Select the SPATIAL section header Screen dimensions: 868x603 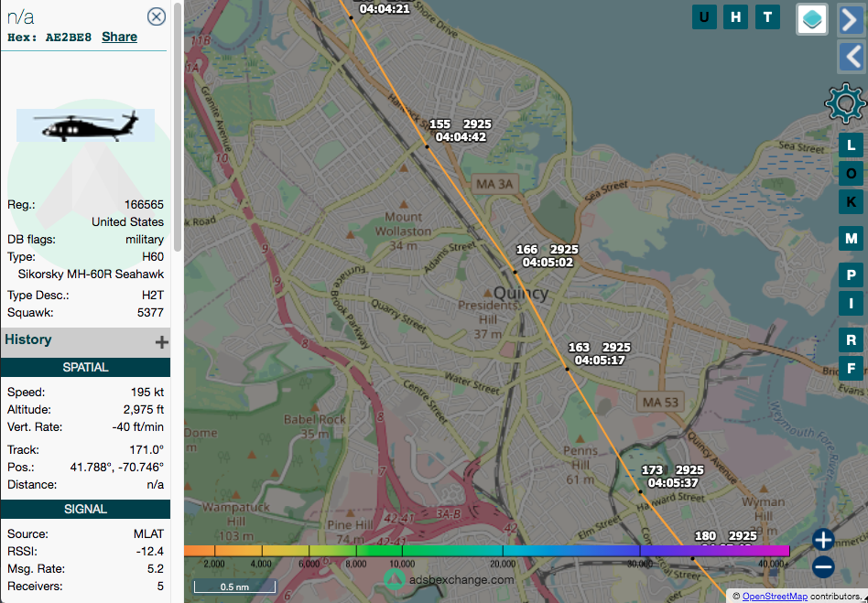tap(85, 367)
